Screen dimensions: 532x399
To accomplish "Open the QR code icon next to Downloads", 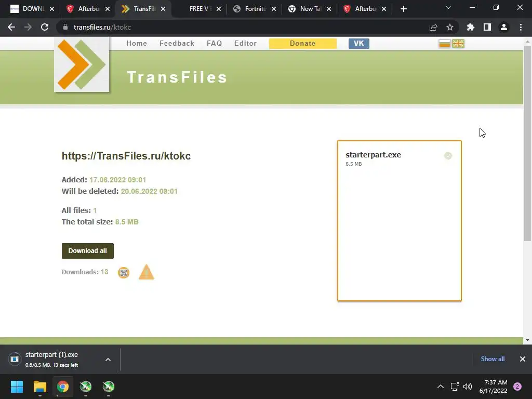I will (124, 272).
